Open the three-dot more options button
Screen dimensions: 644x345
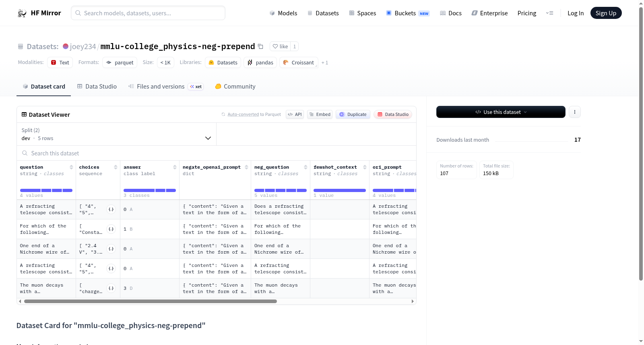click(x=575, y=112)
